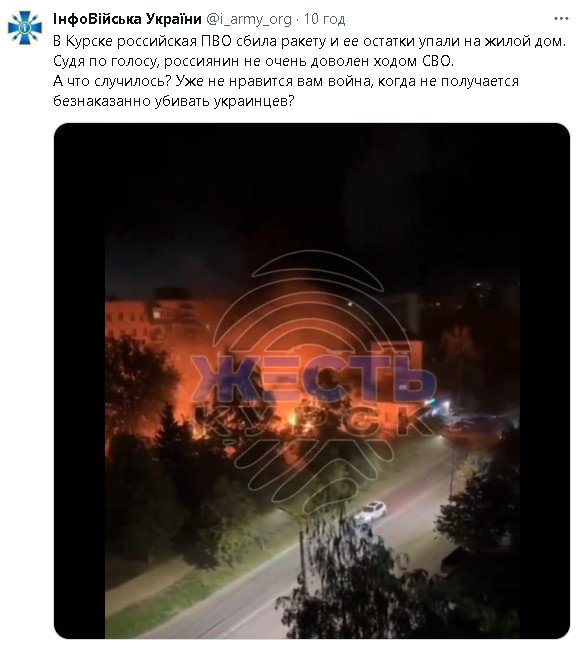Open the three-dot more options menu
577x649 pixels.
pos(561,19)
